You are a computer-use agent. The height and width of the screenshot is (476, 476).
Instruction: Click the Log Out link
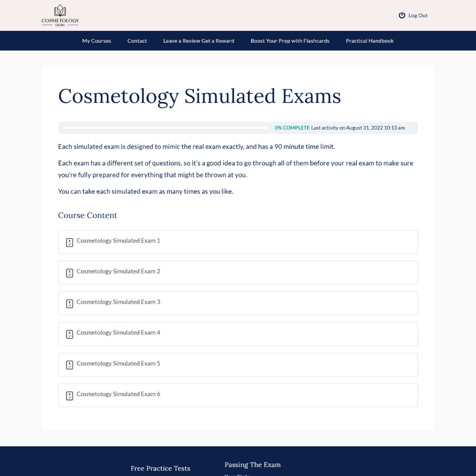tap(417, 15)
